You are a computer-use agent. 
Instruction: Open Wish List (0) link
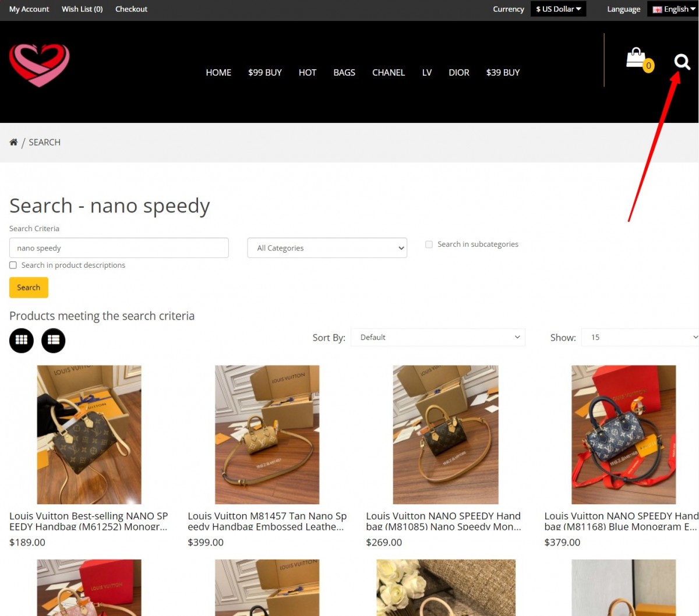[82, 9]
